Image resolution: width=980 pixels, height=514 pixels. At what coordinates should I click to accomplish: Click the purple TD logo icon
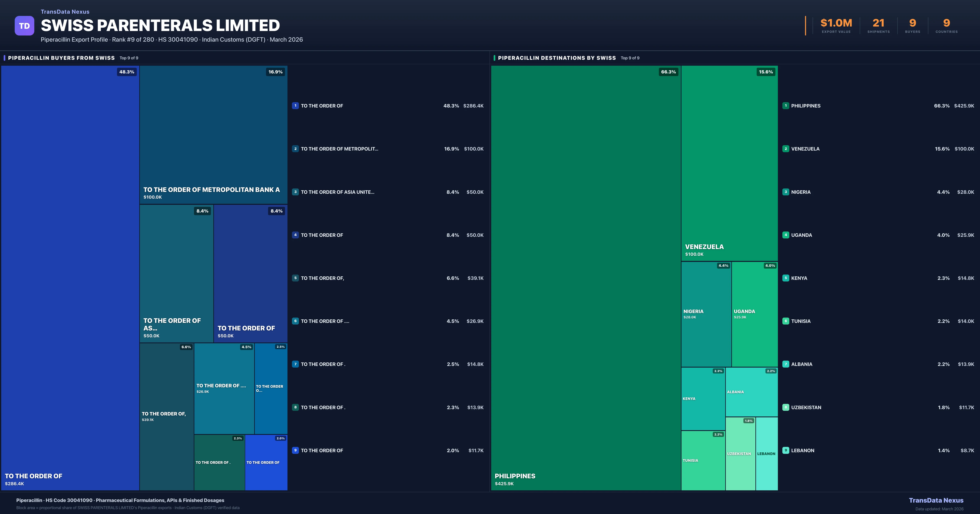coord(24,26)
